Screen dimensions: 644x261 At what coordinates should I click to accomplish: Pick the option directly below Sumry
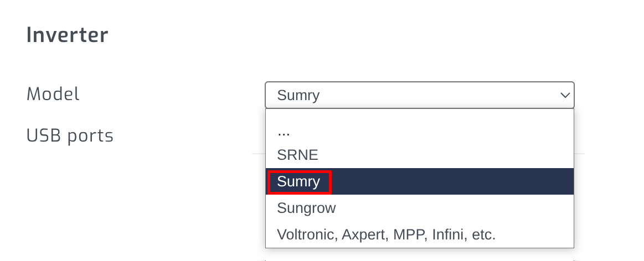(x=306, y=208)
